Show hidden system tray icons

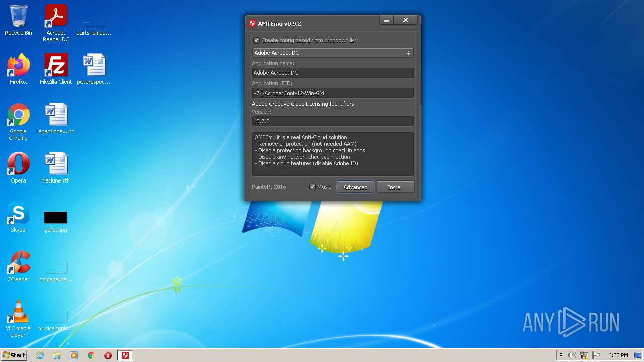(x=561, y=355)
